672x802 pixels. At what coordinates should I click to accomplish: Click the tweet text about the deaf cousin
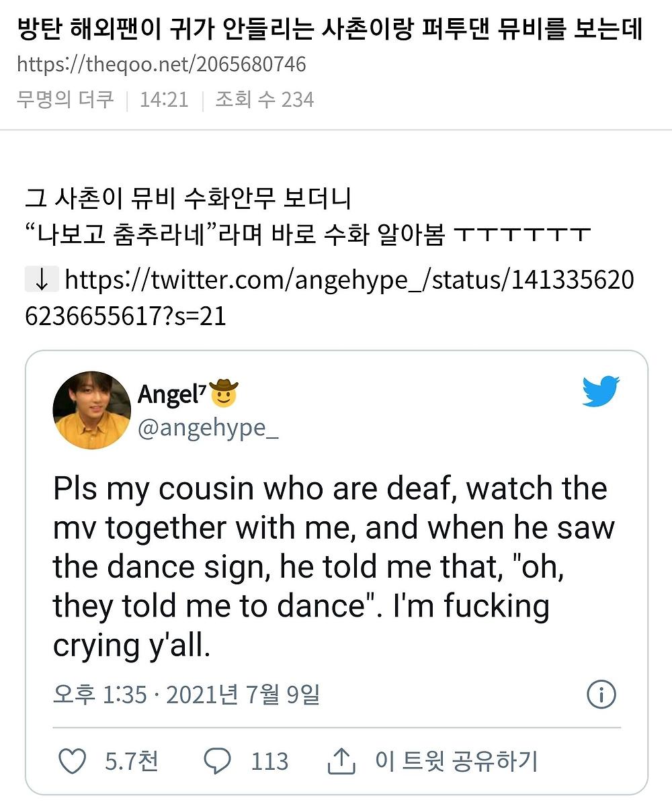333,567
